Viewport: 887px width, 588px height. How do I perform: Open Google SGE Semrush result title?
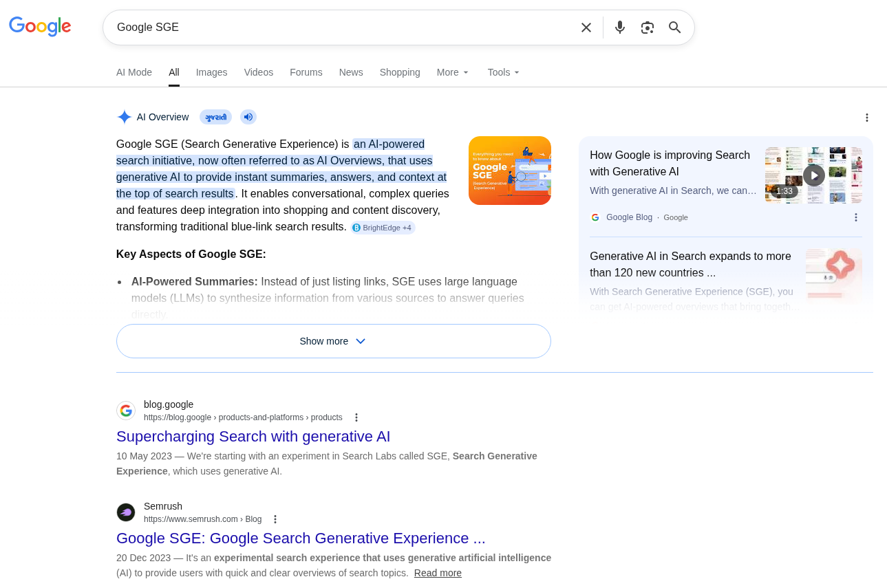pos(301,538)
